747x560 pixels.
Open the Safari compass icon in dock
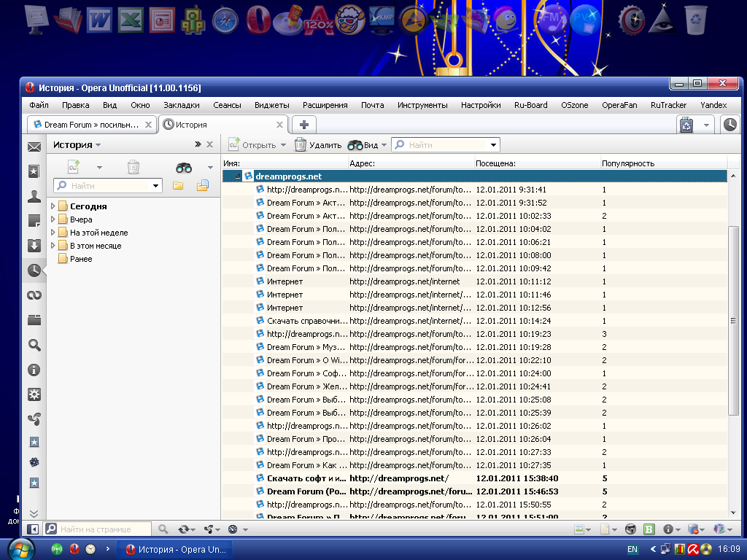[225, 21]
